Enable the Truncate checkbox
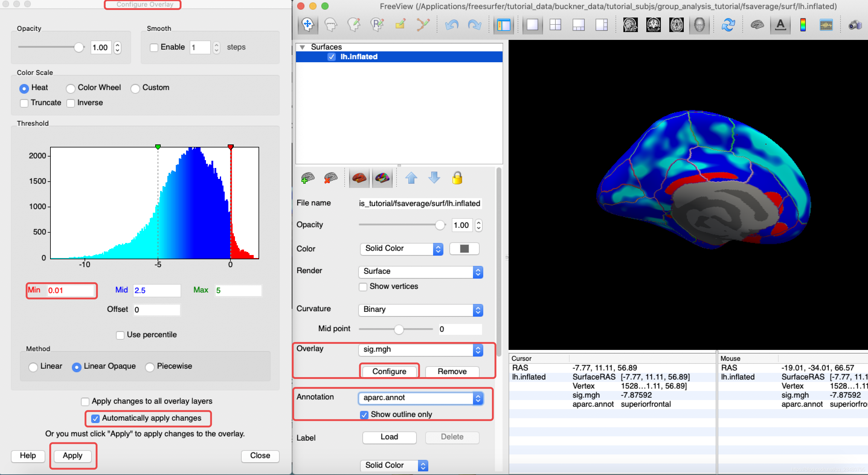Image resolution: width=868 pixels, height=475 pixels. click(24, 103)
